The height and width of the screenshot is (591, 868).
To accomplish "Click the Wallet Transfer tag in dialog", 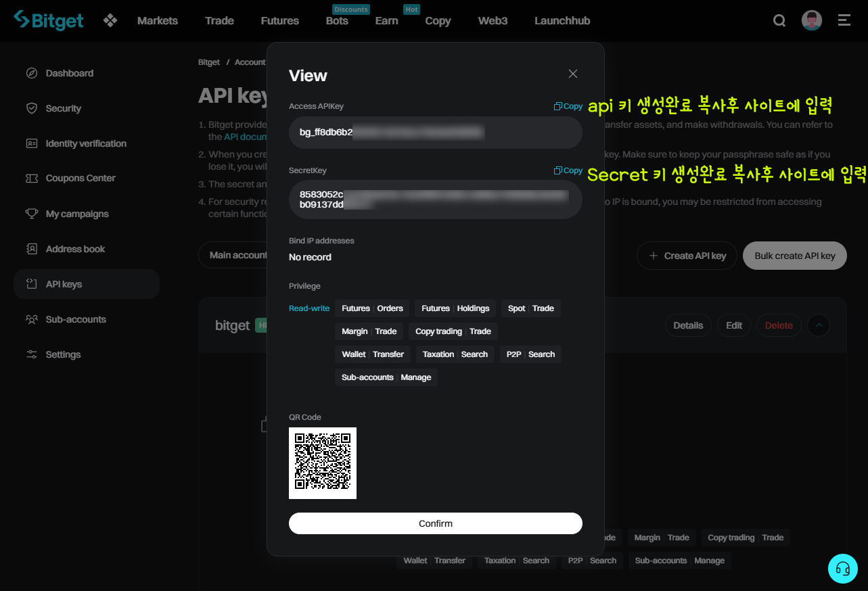I will tap(373, 354).
